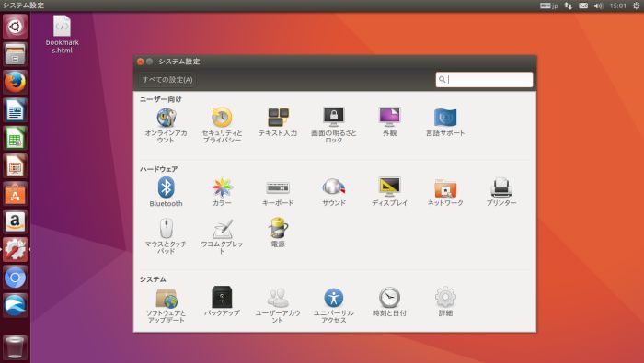Open ユニバーサルアクセス settings
Screen dimensions: 644x363
333,305
